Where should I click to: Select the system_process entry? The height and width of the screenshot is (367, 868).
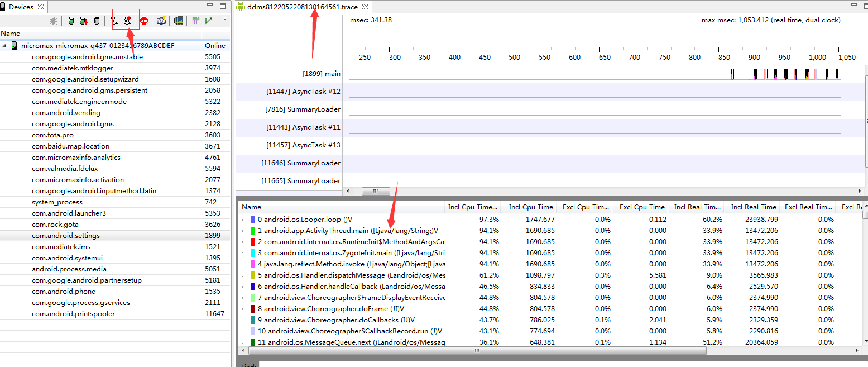(x=115, y=202)
